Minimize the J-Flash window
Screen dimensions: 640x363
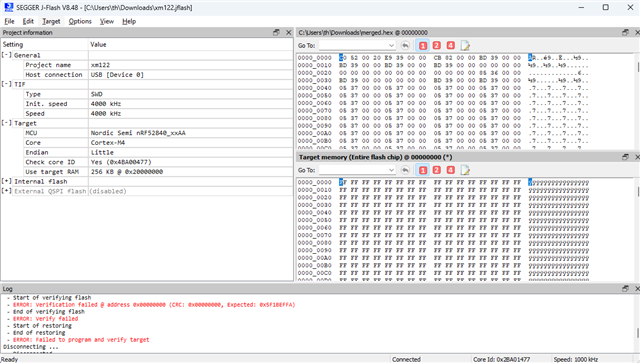tap(581, 7)
